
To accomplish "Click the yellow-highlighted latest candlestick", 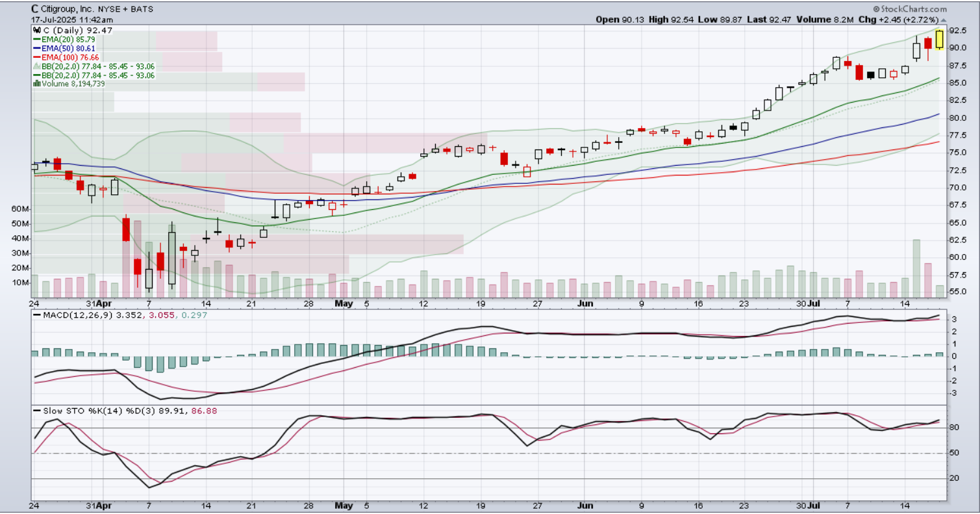I will tap(939, 38).
